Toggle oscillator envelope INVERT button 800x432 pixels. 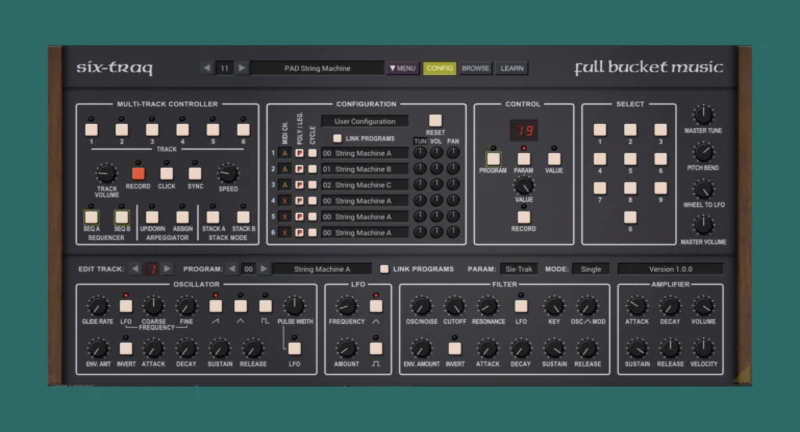pyautogui.click(x=126, y=348)
